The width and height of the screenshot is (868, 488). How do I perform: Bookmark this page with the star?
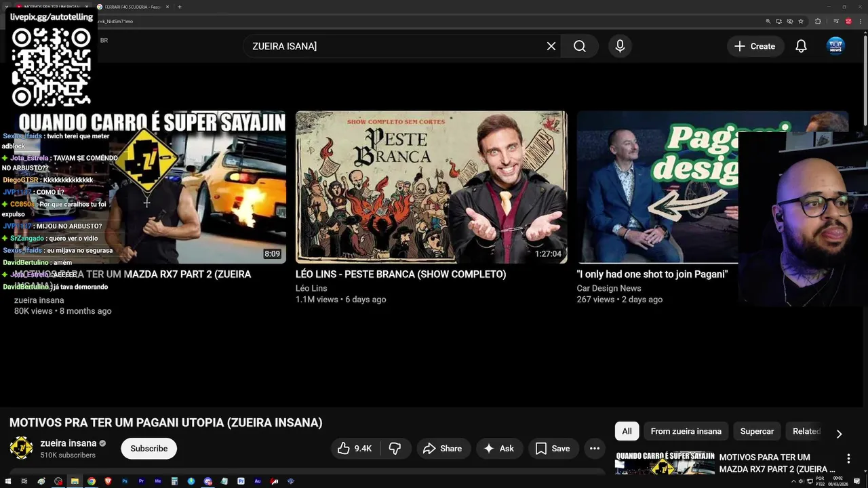pos(801,21)
